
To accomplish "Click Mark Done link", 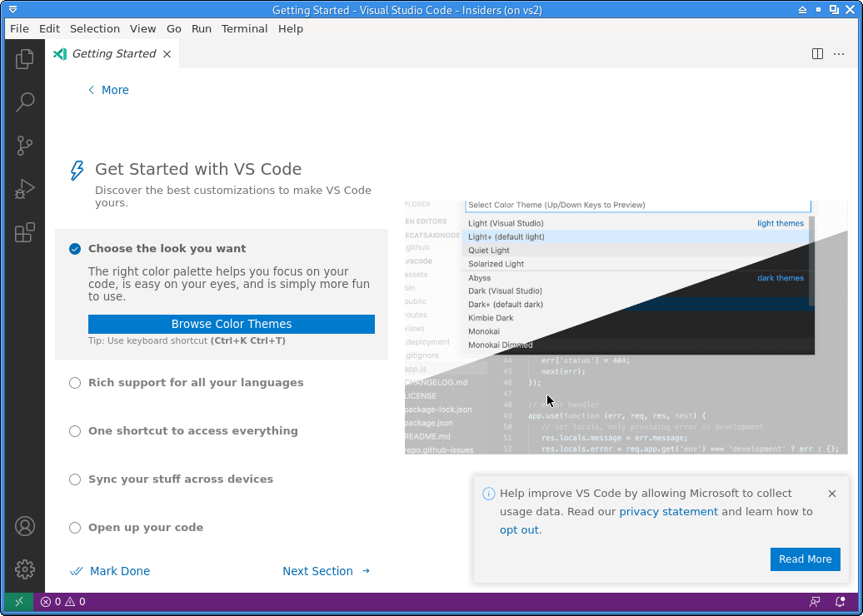I will tap(110, 571).
